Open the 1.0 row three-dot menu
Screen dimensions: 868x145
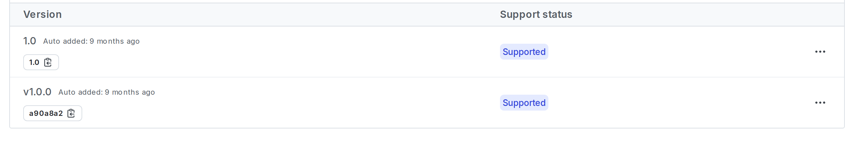[820, 52]
